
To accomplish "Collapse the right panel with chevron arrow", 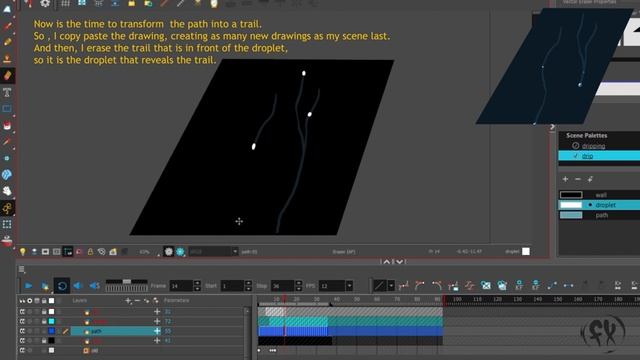I will pos(552,127).
